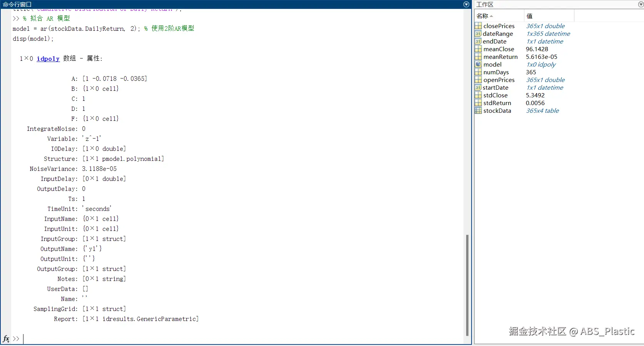
Task: Click the openPrices variable icon
Action: pos(478,80)
